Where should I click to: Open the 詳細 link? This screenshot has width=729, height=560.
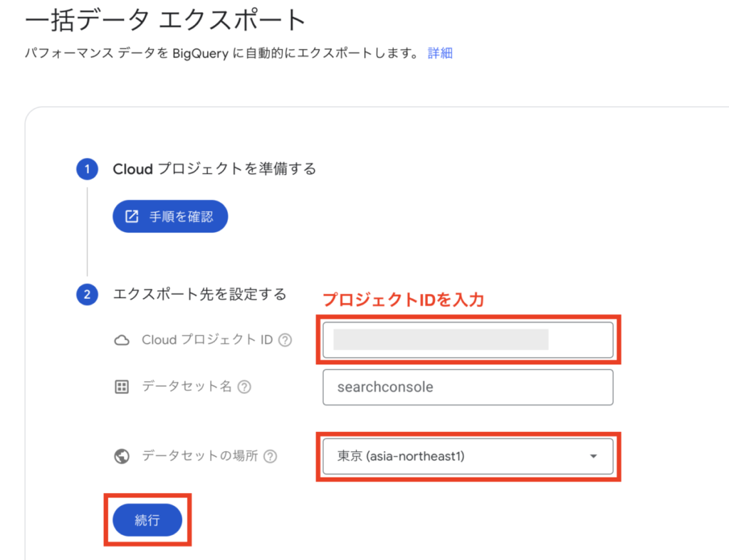440,53
